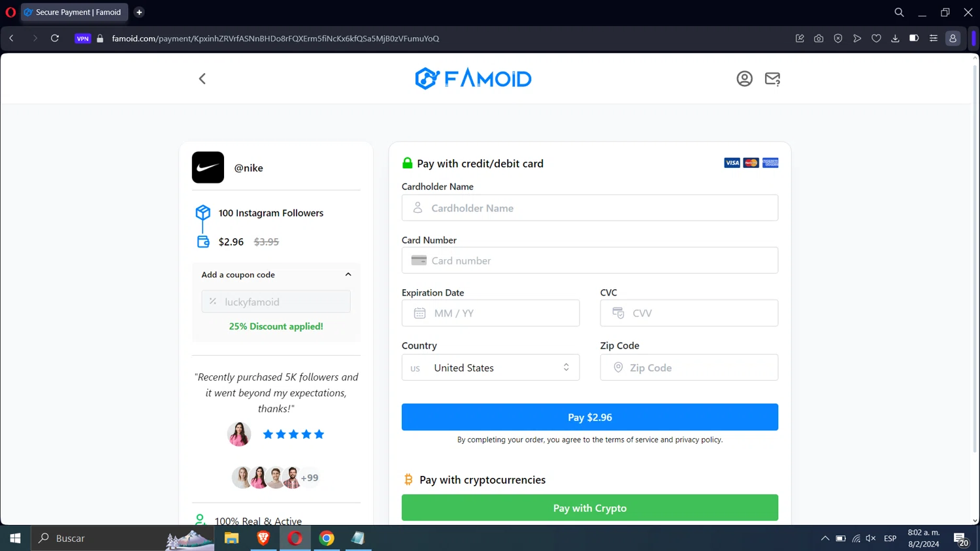
Task: Open the Windows Start menu
Action: click(x=15, y=539)
